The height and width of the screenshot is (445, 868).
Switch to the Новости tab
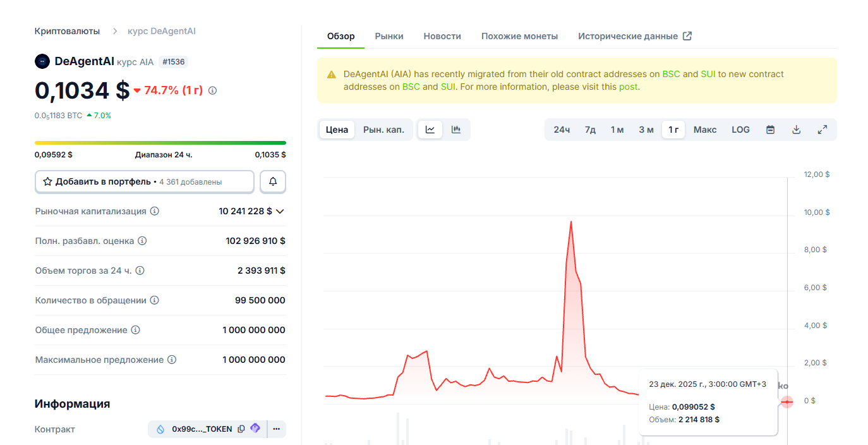click(442, 36)
